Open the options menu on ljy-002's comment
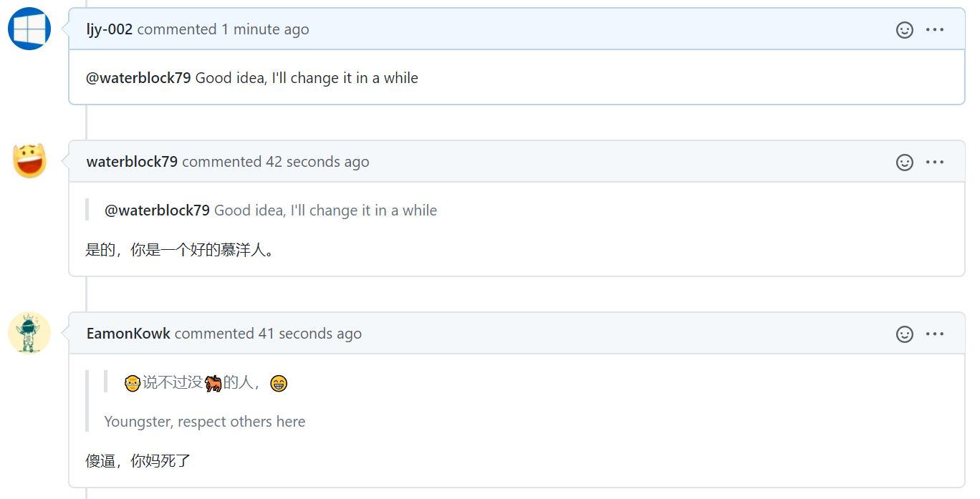Screen dimensions: 980x499 935,29
